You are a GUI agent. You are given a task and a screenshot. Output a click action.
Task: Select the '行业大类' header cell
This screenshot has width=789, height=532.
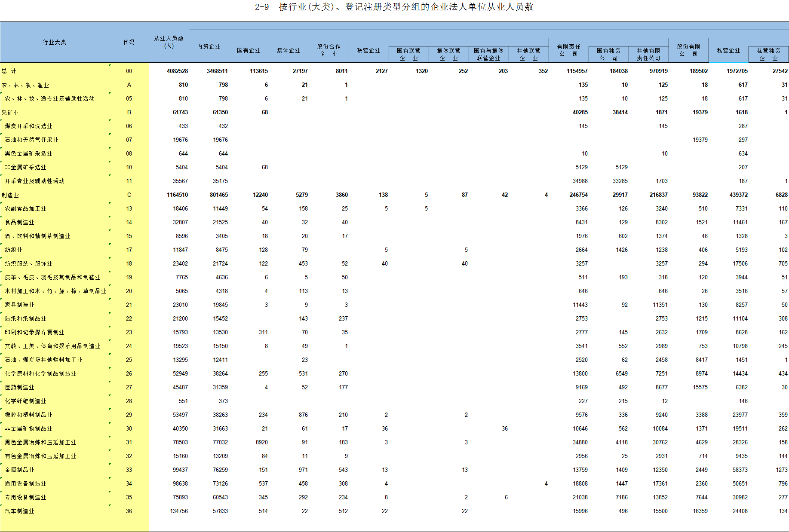coord(55,42)
